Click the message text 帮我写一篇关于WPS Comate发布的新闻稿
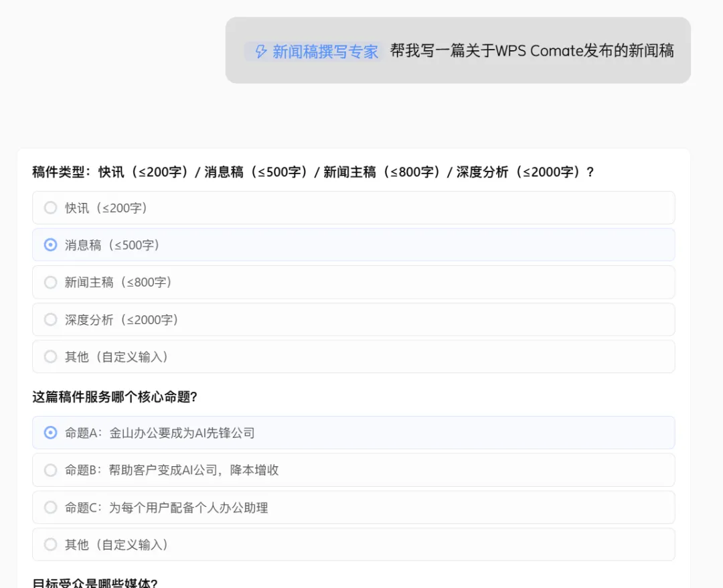 (532, 51)
